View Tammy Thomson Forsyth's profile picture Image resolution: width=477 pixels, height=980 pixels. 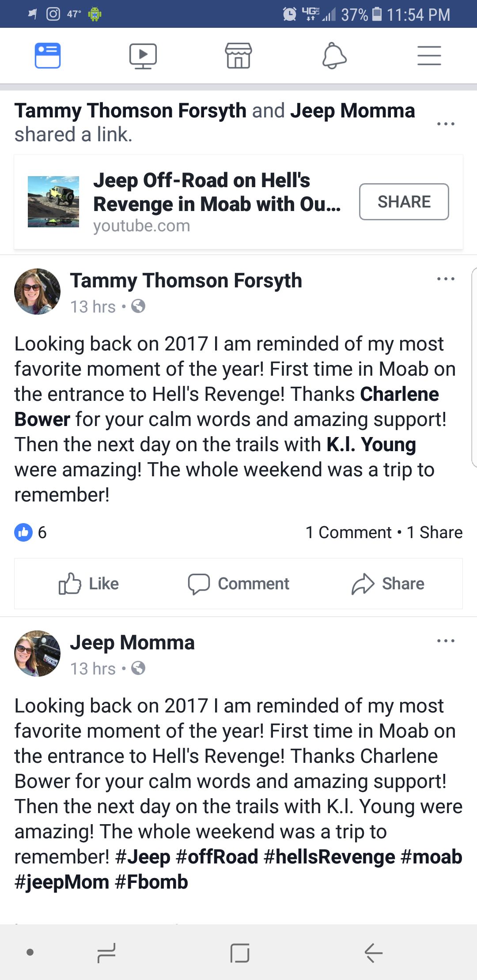point(38,291)
